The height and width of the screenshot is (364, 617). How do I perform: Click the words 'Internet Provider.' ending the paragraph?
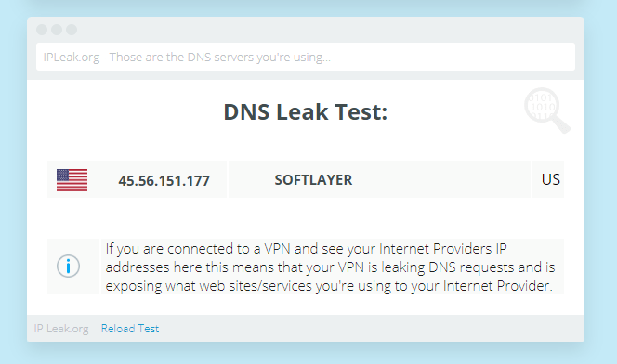click(498, 286)
